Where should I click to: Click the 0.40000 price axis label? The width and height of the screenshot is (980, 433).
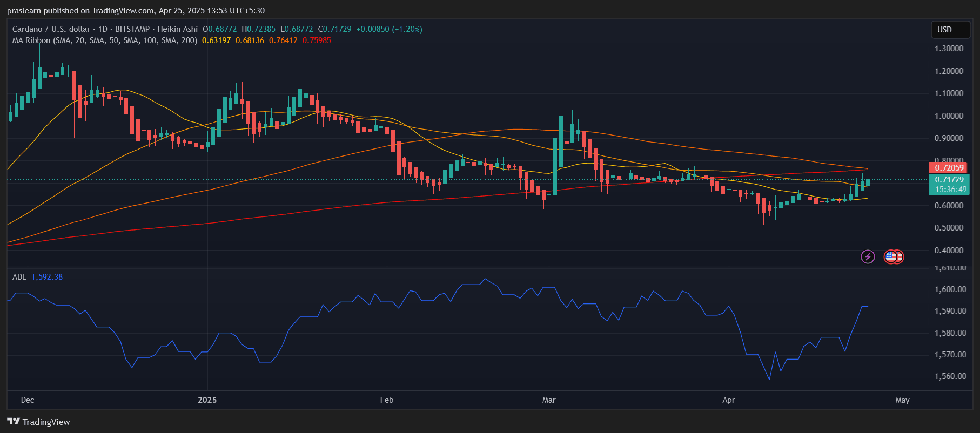[x=949, y=251]
